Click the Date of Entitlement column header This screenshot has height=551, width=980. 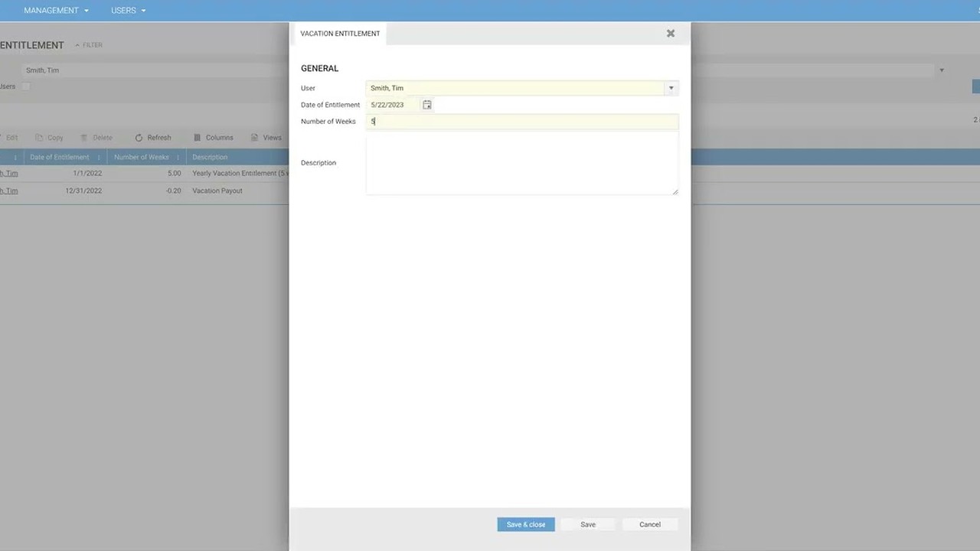coord(60,158)
